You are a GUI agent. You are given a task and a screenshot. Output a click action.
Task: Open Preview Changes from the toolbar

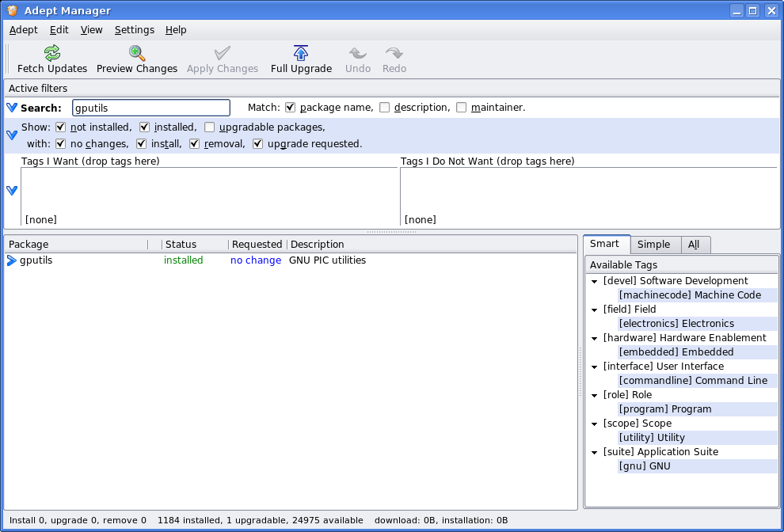(x=137, y=54)
